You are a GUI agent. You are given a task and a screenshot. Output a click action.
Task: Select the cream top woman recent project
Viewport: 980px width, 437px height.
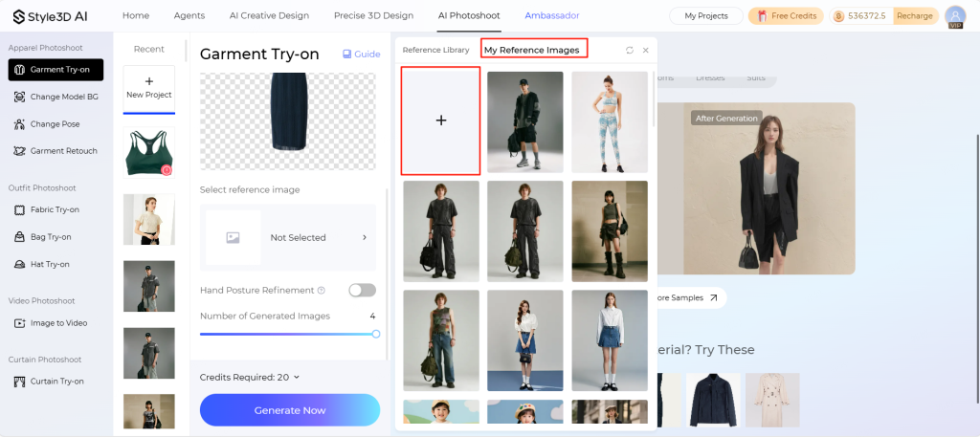pyautogui.click(x=148, y=220)
